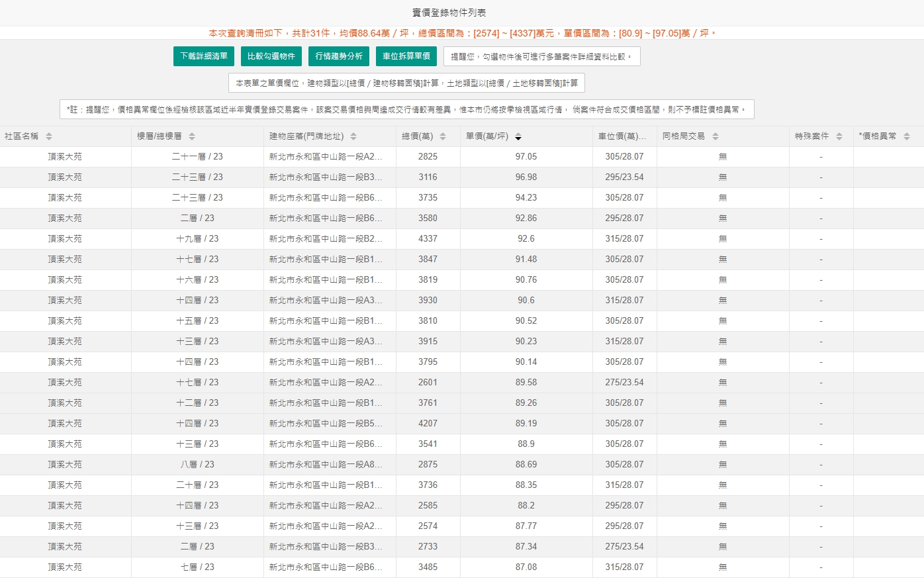Image resolution: width=924 pixels, height=578 pixels.
Task: Sort by 樓層/總樓層 using its arrow icon
Action: (192, 136)
